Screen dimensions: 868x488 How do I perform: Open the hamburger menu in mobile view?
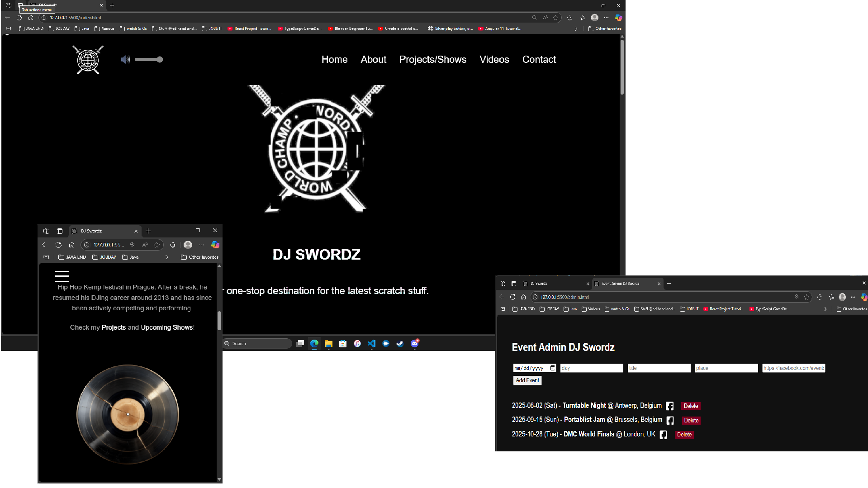[62, 276]
